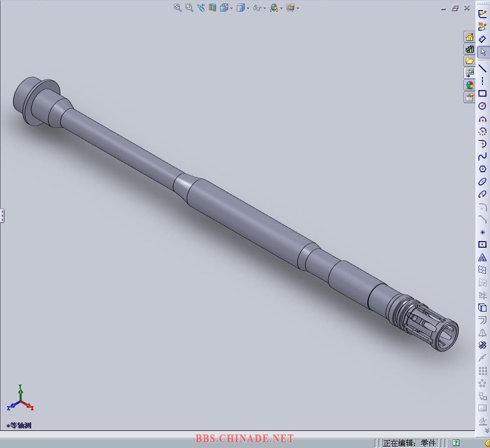Viewport: 490px width, 448px height.
Task: Select the Line sketch tool
Action: (x=482, y=68)
